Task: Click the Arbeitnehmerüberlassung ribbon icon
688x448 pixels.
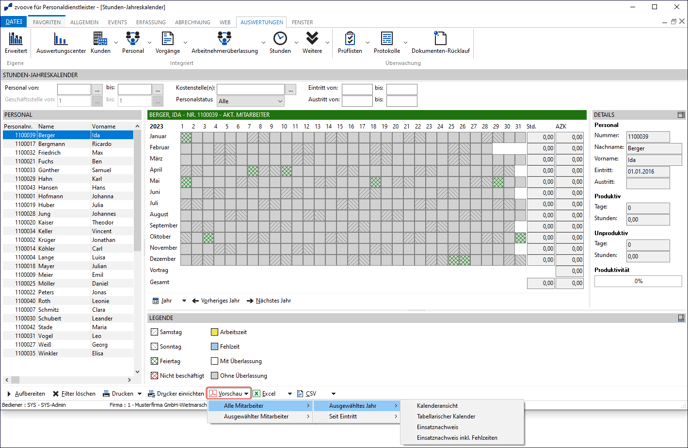Action: (224, 43)
